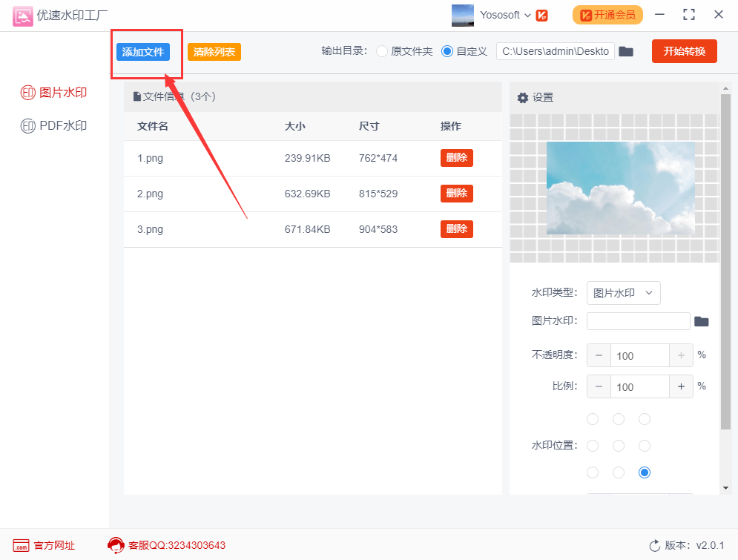Browse for watermark image folder icon
Screen dimensions: 738x560
[702, 321]
